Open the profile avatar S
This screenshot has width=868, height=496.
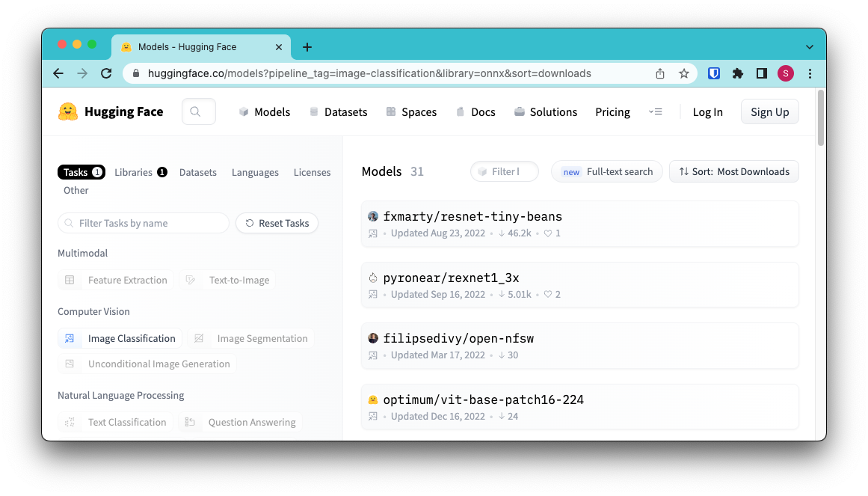[x=786, y=73]
